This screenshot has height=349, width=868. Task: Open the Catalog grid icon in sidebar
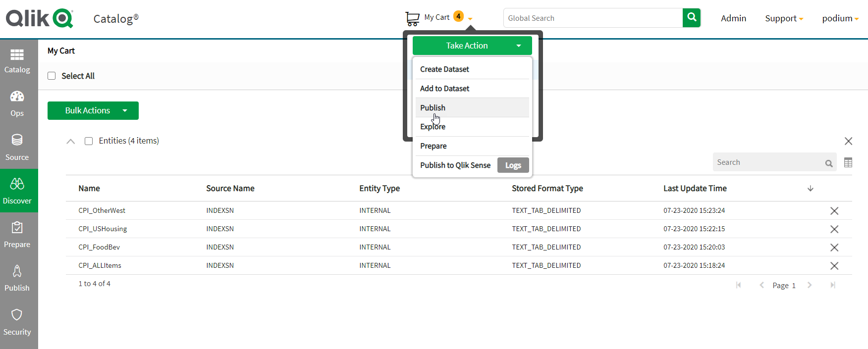17,55
